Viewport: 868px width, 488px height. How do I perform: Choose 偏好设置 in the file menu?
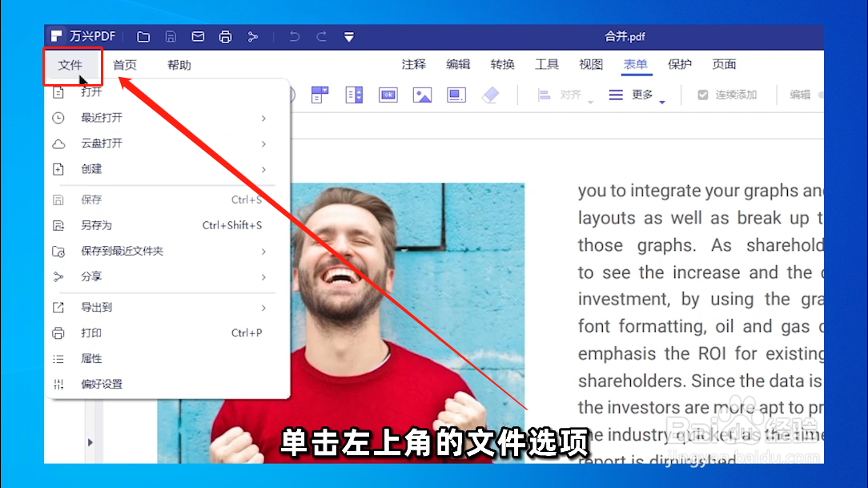(166, 384)
